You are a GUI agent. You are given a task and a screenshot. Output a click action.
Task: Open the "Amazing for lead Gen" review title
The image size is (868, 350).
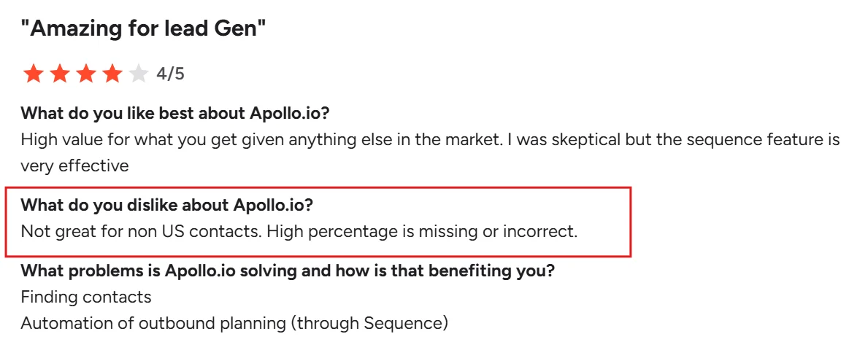[143, 30]
